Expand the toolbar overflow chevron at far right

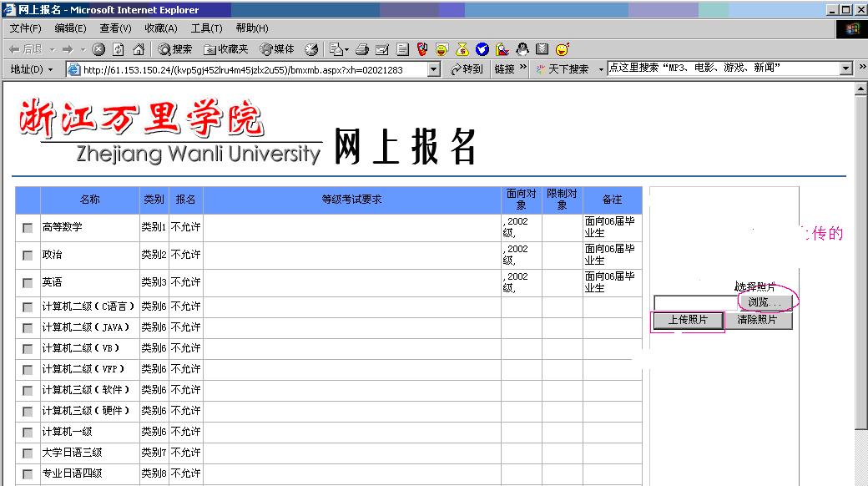(862, 67)
